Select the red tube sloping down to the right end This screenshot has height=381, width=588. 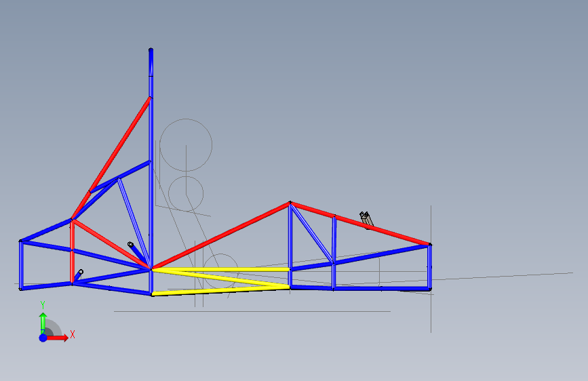tap(360, 224)
